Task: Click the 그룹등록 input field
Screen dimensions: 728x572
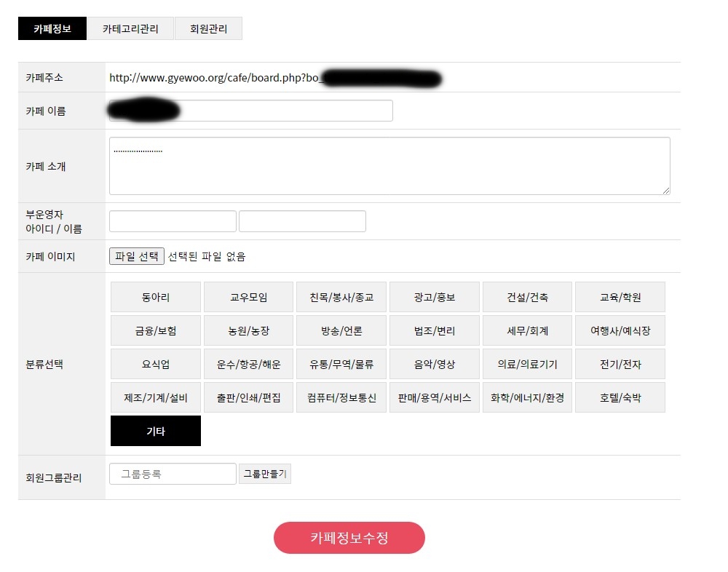Action: (173, 474)
